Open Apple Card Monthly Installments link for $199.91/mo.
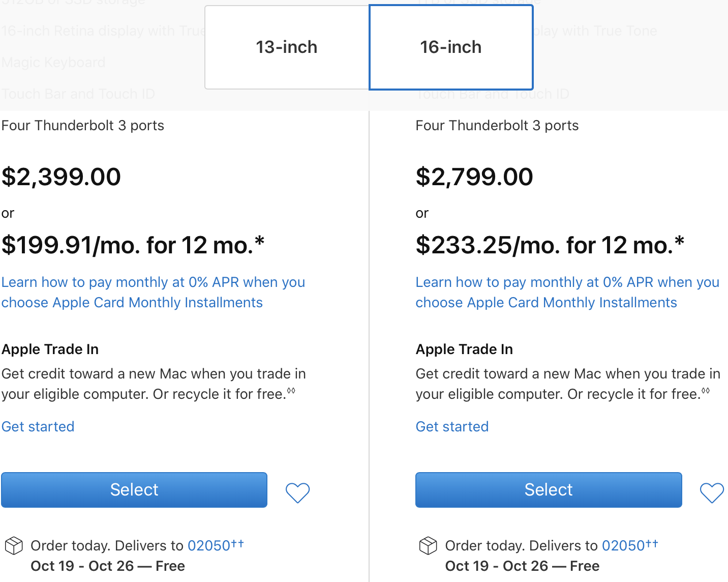 coord(153,293)
